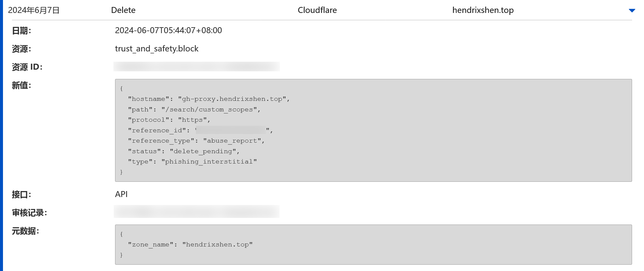
Task: Click the hostname line in the 新值 JSON
Action: click(x=209, y=99)
